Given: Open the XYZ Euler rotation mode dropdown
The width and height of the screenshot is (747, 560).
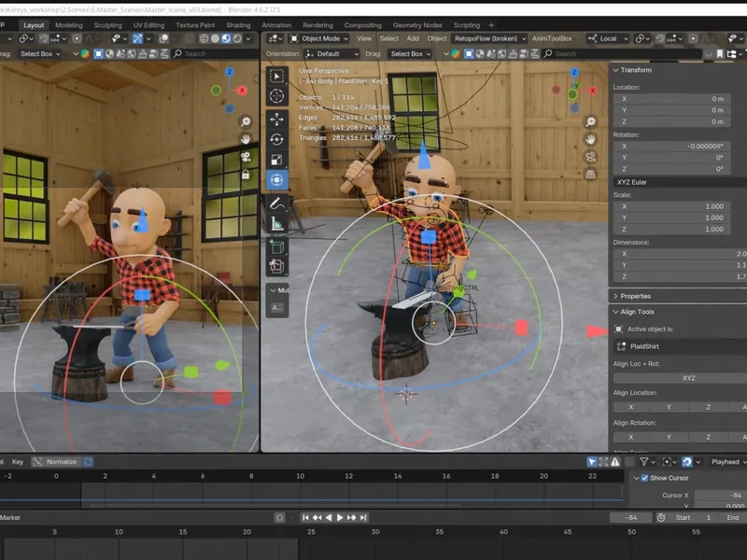Looking at the screenshot, I should pos(680,182).
